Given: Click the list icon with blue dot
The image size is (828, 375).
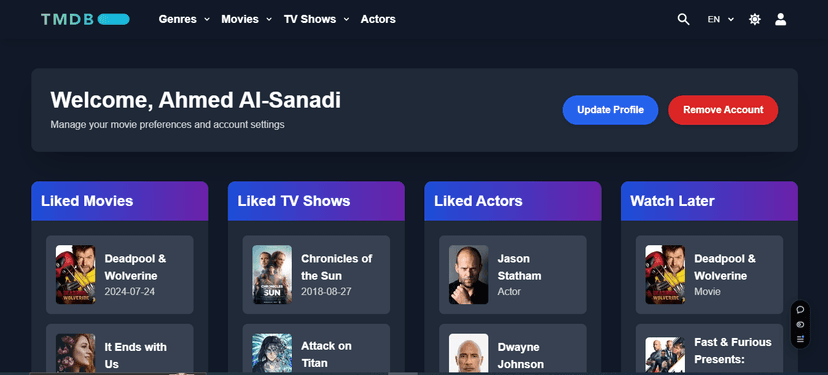Looking at the screenshot, I should (800, 339).
